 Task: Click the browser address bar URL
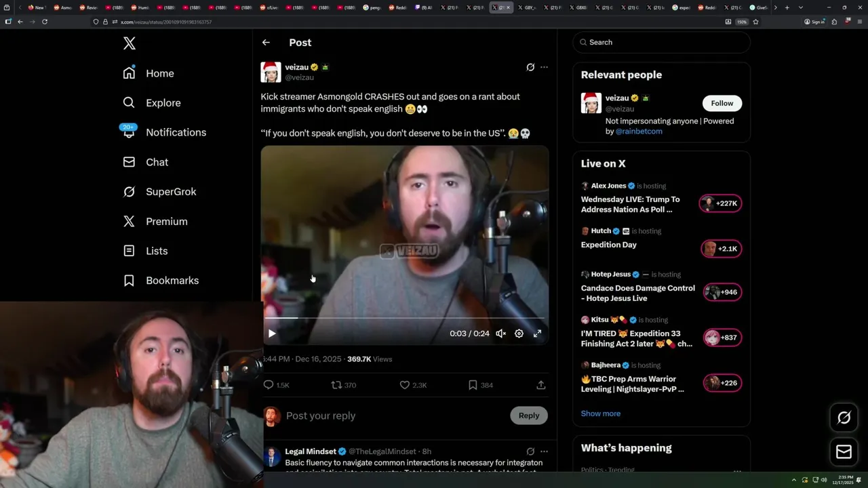tap(166, 22)
